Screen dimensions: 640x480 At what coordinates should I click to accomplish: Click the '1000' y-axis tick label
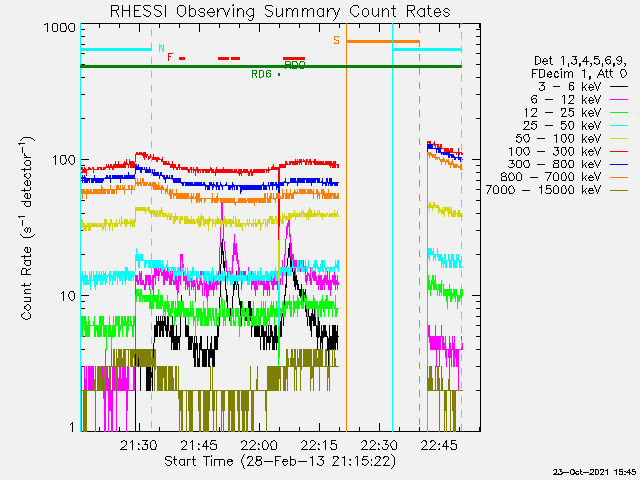pyautogui.click(x=60, y=28)
